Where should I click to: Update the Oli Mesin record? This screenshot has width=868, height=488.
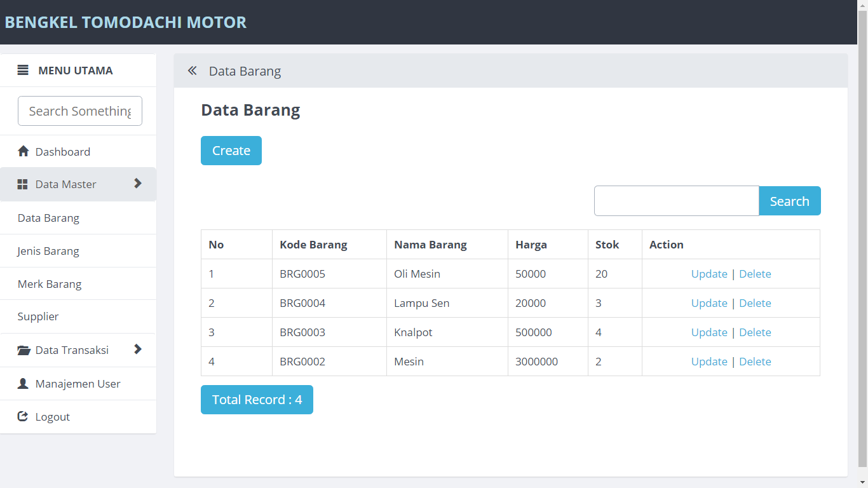click(709, 274)
